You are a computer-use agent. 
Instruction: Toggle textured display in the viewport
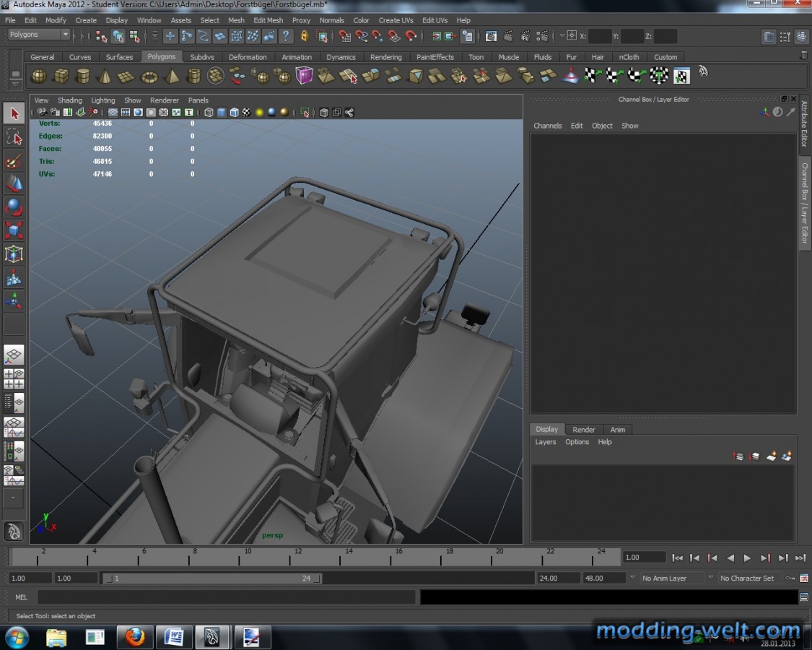pyautogui.click(x=247, y=113)
